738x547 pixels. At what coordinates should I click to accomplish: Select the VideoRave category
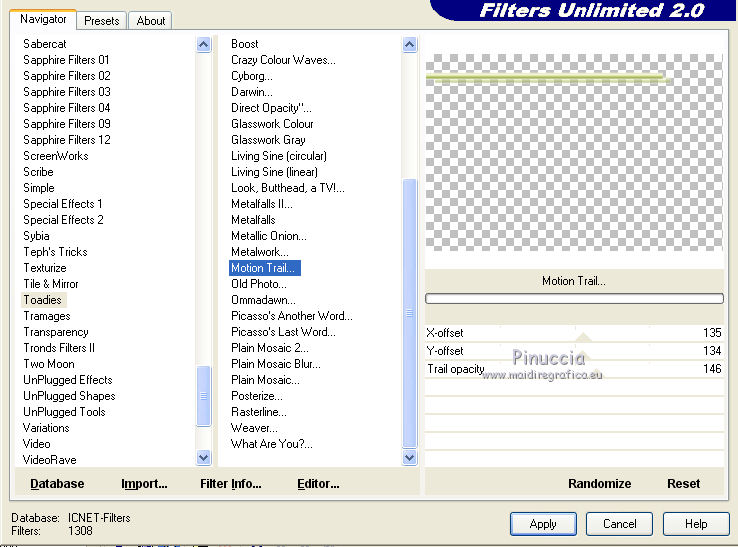49,460
